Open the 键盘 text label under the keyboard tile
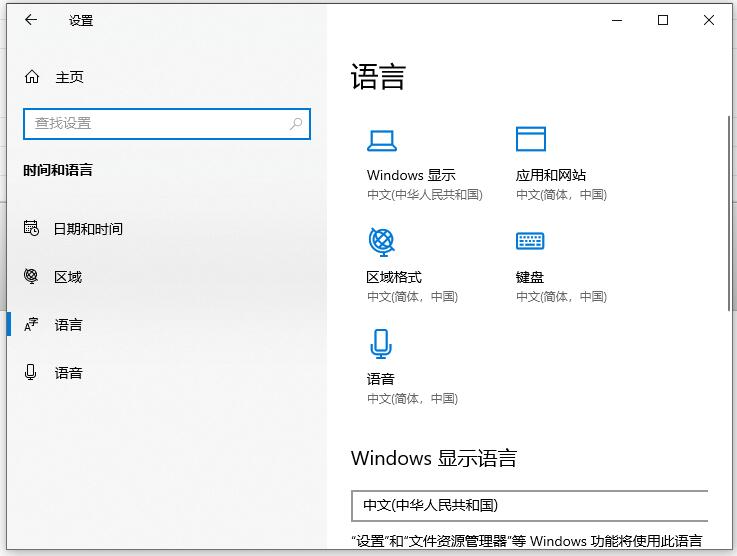Image resolution: width=737 pixels, height=556 pixels. [530, 277]
